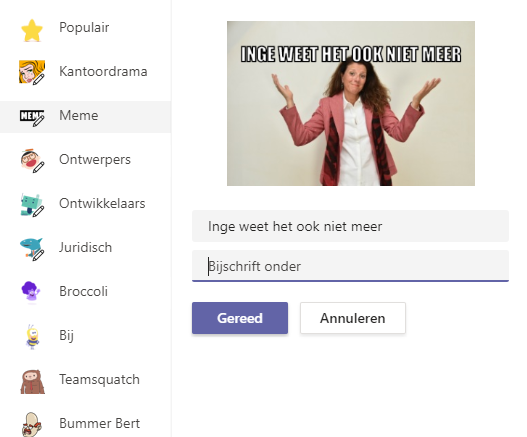Open the Ontwerpers sticker icon

[x=32, y=161]
